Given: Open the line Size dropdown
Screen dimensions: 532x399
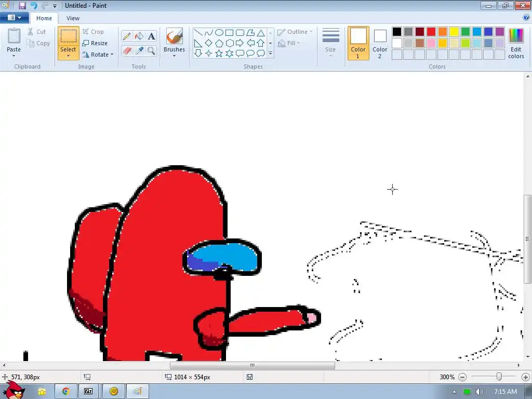Looking at the screenshot, I should coord(330,43).
